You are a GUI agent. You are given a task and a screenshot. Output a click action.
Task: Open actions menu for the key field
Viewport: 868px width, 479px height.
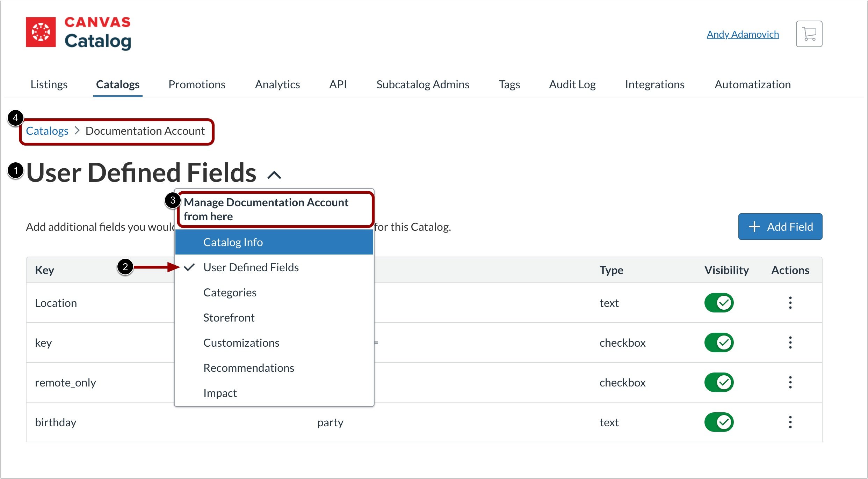[790, 342]
